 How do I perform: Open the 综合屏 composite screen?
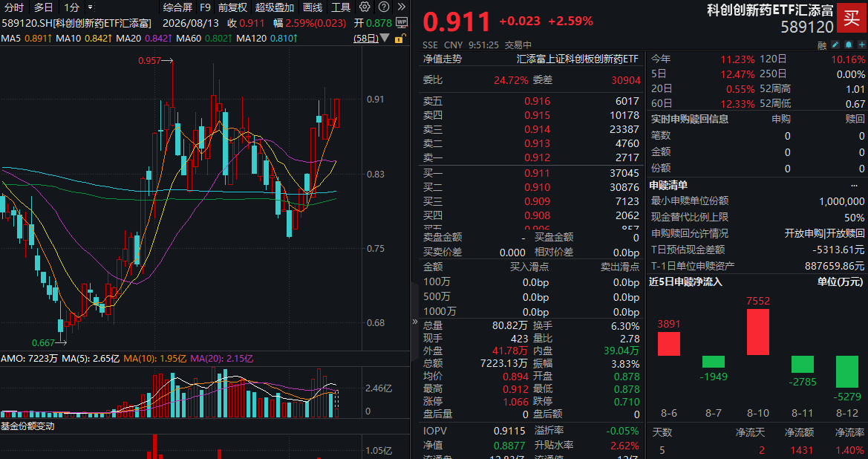tap(177, 7)
